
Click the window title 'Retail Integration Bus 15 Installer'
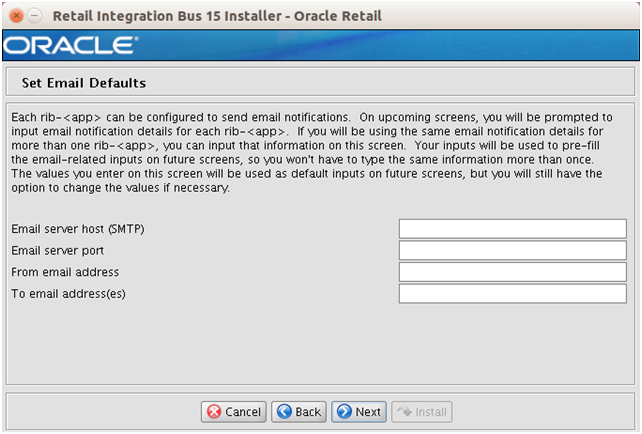pyautogui.click(x=167, y=16)
